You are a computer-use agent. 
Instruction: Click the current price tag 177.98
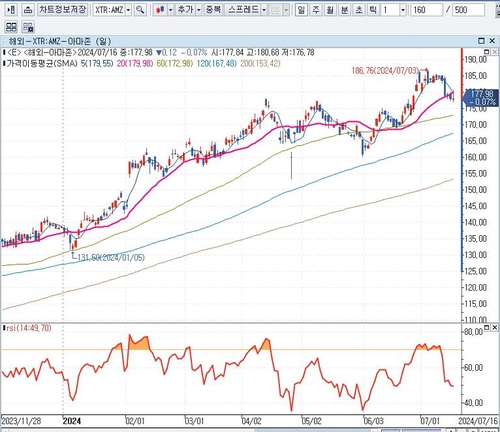pos(482,97)
